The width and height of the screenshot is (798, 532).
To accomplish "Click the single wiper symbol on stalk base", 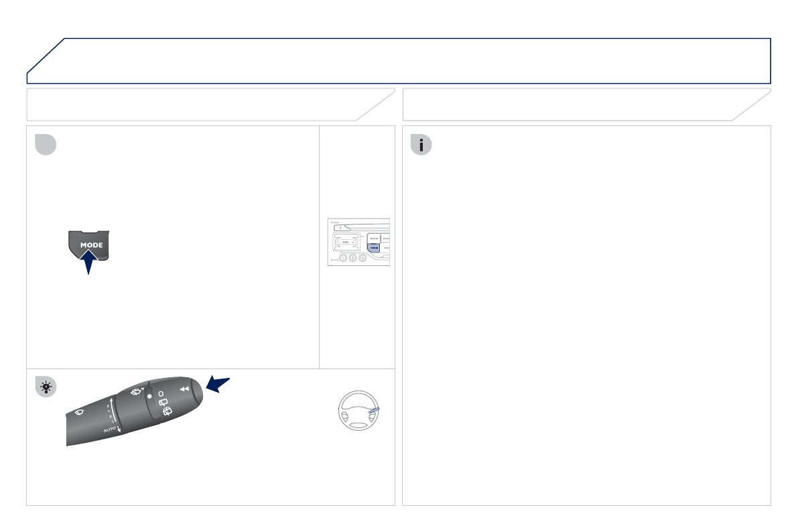I will 79,412.
